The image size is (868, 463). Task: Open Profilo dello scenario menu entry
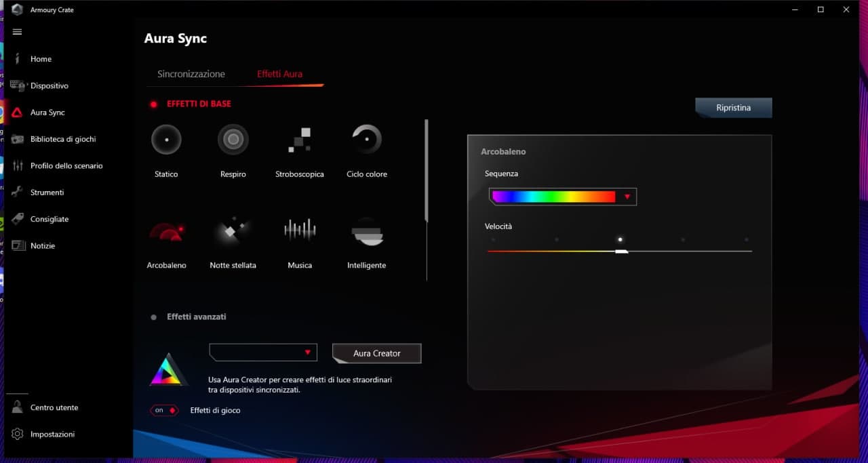tap(66, 165)
